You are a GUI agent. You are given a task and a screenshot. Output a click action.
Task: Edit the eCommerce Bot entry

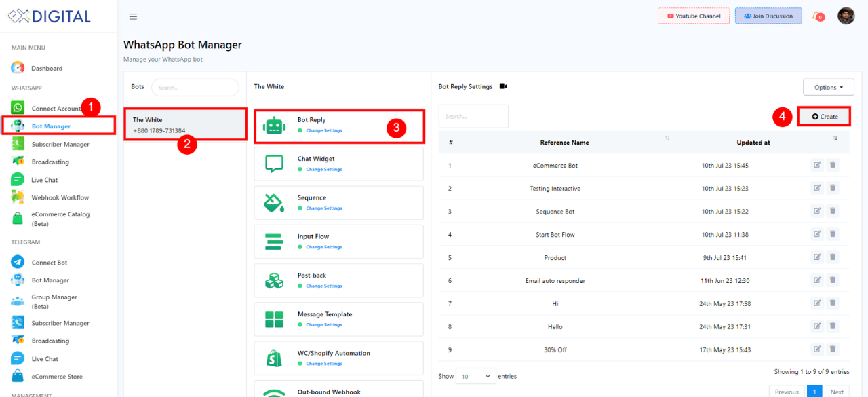click(x=817, y=165)
